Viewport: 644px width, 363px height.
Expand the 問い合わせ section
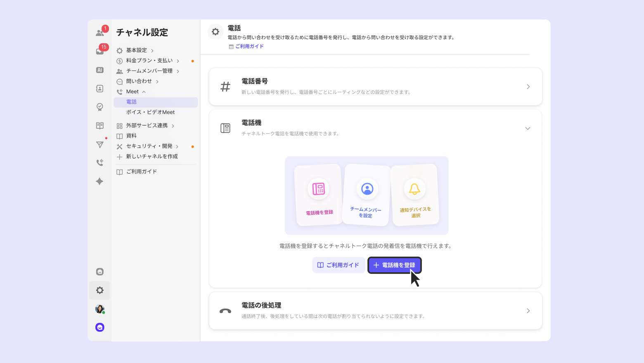157,82
